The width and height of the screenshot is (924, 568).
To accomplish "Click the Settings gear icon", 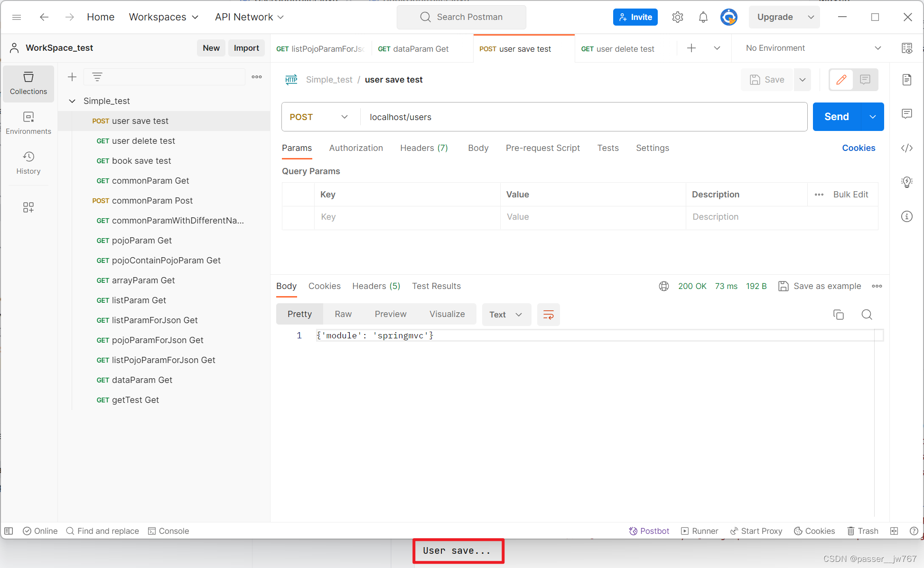I will tap(679, 17).
